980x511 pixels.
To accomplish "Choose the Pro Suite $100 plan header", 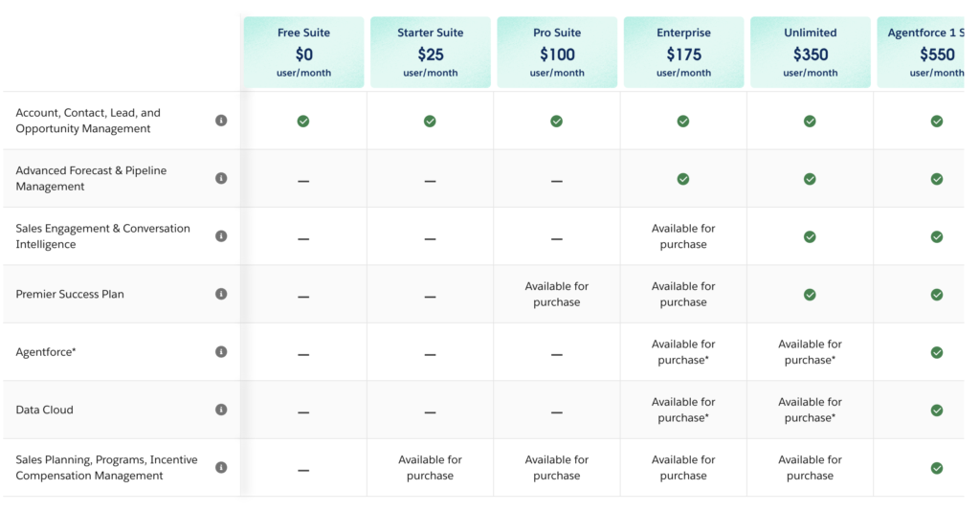I will [557, 53].
